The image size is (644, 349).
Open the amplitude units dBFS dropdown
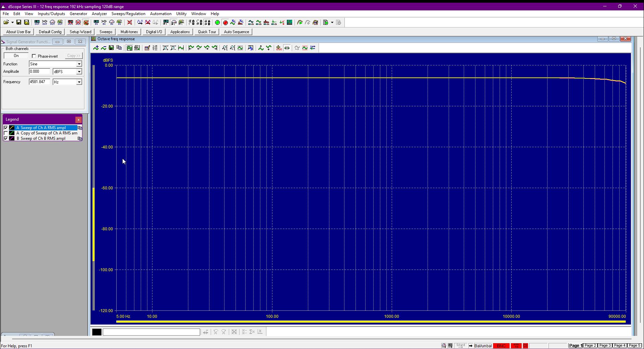click(x=79, y=72)
